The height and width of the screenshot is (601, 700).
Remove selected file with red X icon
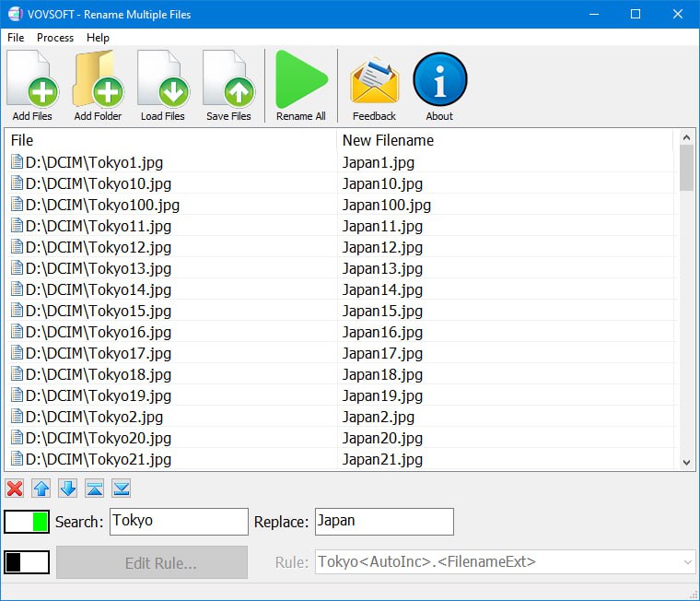15,489
